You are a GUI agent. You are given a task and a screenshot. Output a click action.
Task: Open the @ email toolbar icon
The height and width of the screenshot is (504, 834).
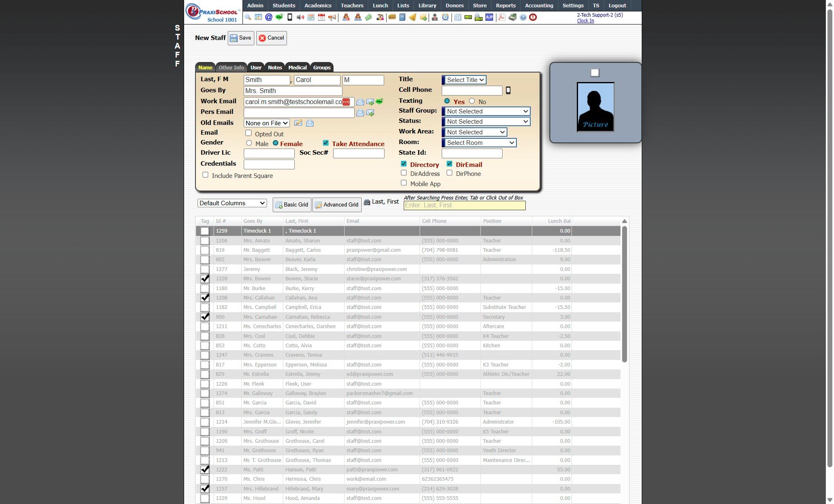tap(269, 17)
